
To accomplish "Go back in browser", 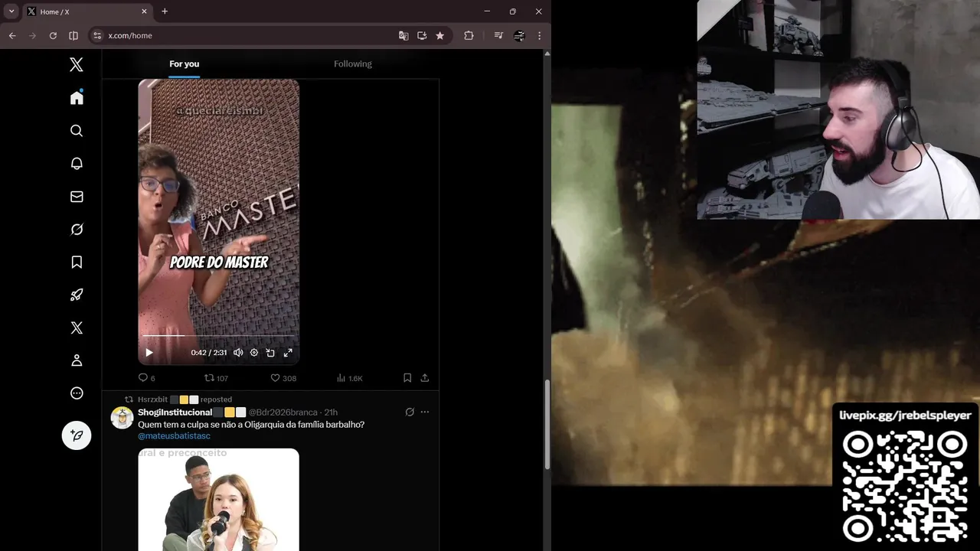I will tap(12, 35).
